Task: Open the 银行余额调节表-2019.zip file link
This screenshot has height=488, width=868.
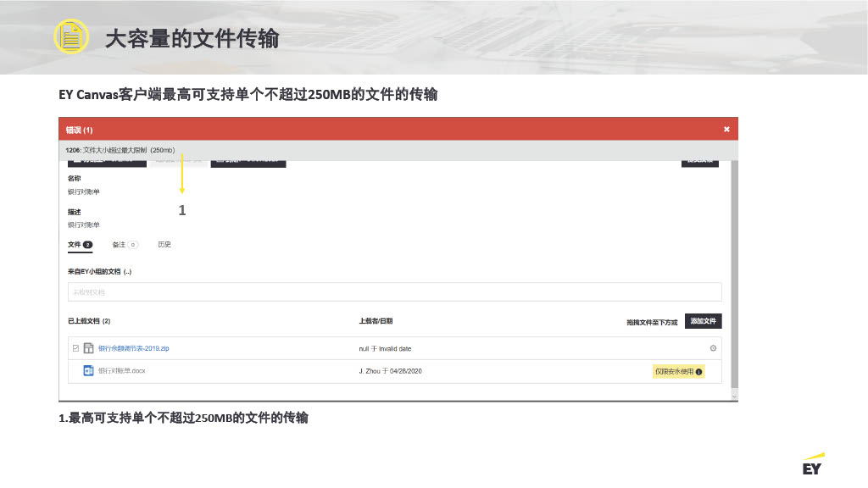Action: click(x=133, y=348)
